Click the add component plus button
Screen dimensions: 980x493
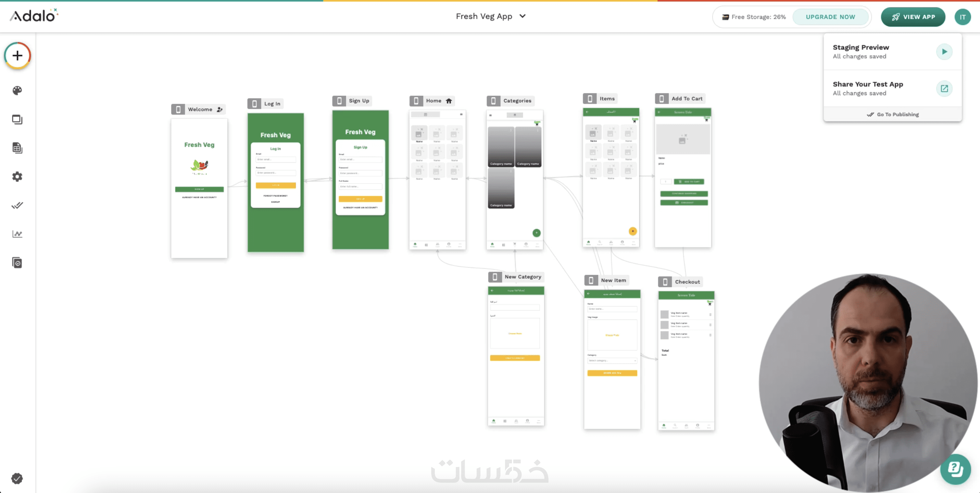pos(17,56)
